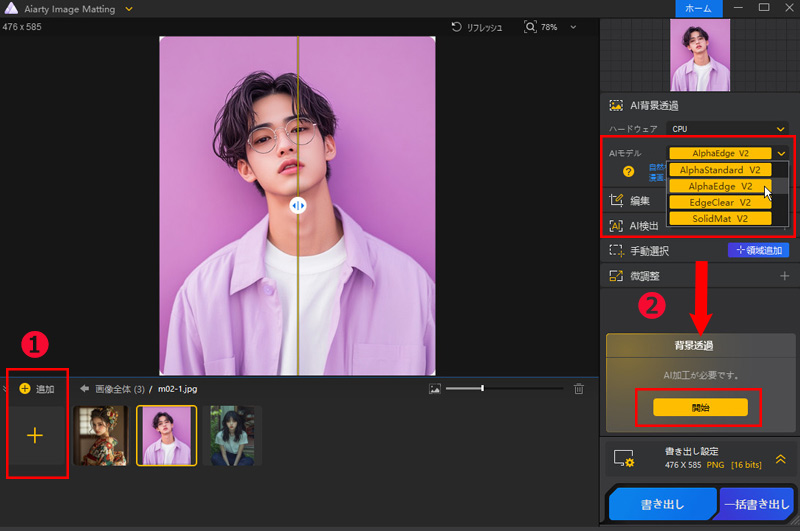This screenshot has height=531, width=800.
Task: Click the 追加 add plus circle icon
Action: pyautogui.click(x=24, y=389)
